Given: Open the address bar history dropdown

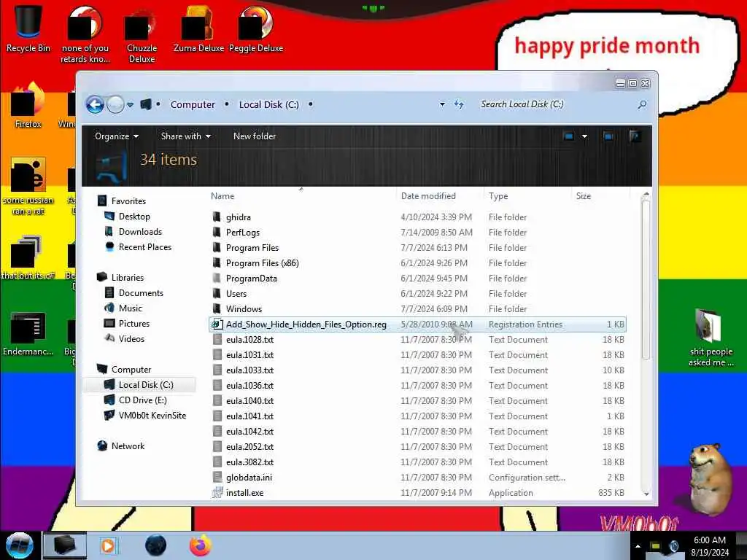Looking at the screenshot, I should (x=442, y=104).
